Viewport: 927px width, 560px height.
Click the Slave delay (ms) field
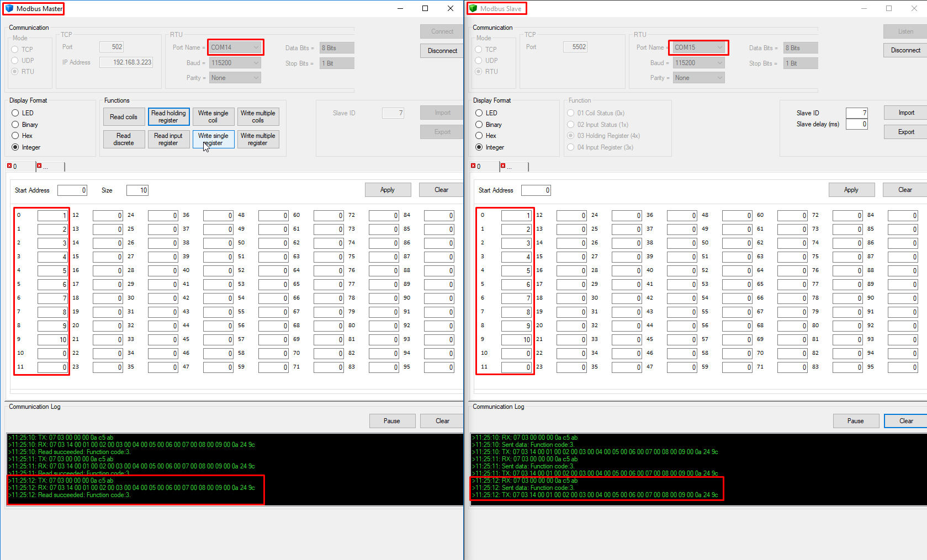857,124
